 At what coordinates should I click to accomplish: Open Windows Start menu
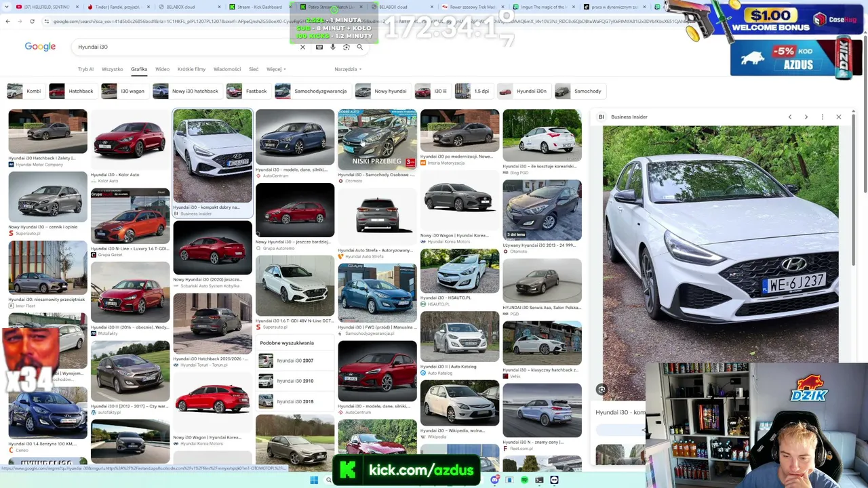point(314,481)
